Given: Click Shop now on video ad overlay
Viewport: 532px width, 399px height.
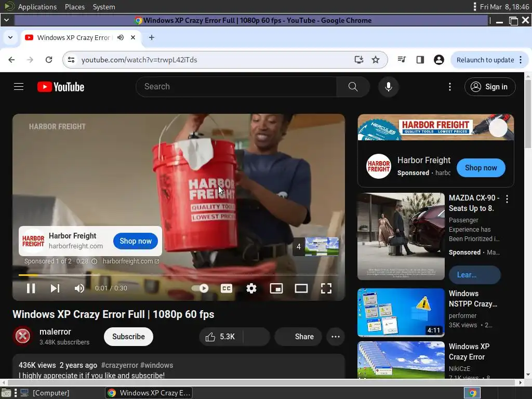Looking at the screenshot, I should click(136, 241).
